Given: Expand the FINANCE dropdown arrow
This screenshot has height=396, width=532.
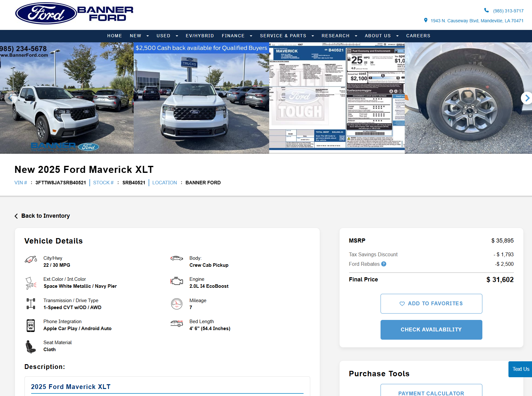Looking at the screenshot, I should pos(251,36).
